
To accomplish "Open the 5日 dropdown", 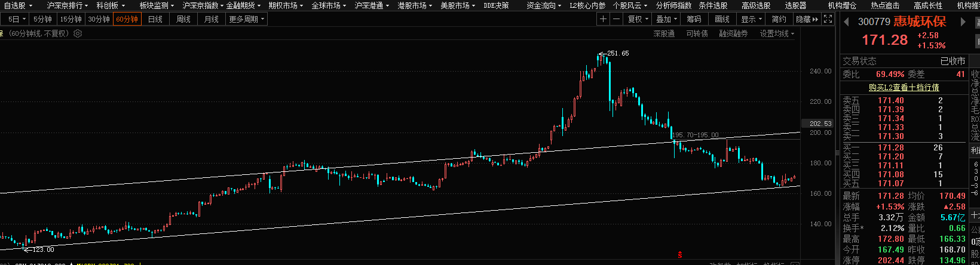I will tap(16, 19).
